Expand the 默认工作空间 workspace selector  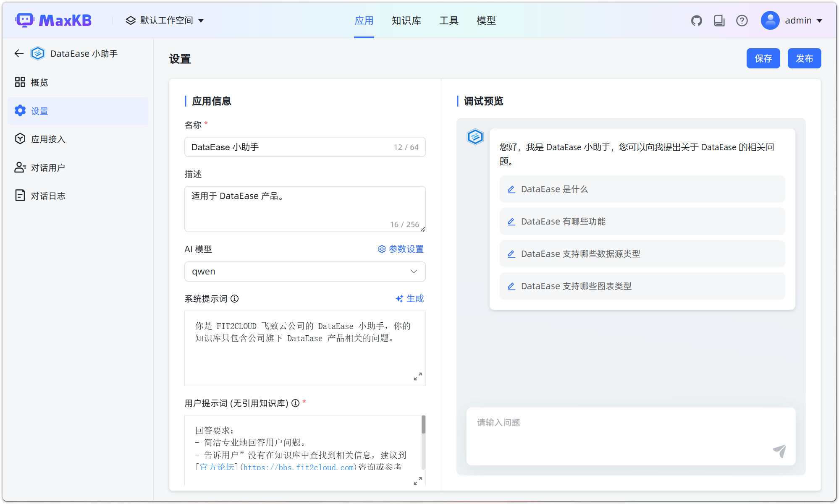click(165, 20)
